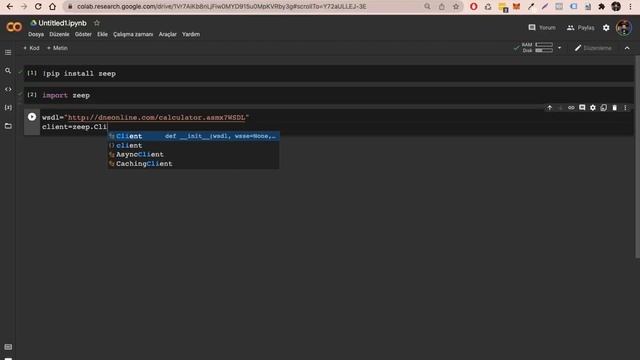The width and height of the screenshot is (640, 360).
Task: Move the cell down with arrow icon
Action: tap(560, 108)
